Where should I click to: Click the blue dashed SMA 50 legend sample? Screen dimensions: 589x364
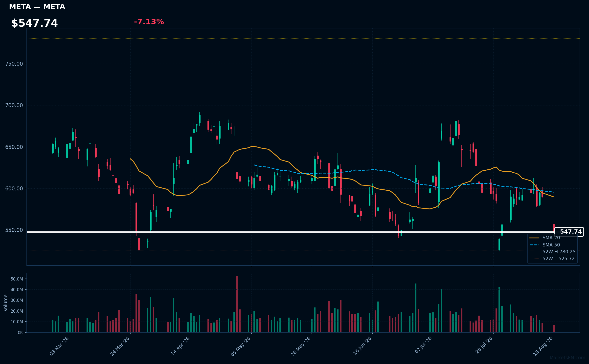(x=534, y=245)
